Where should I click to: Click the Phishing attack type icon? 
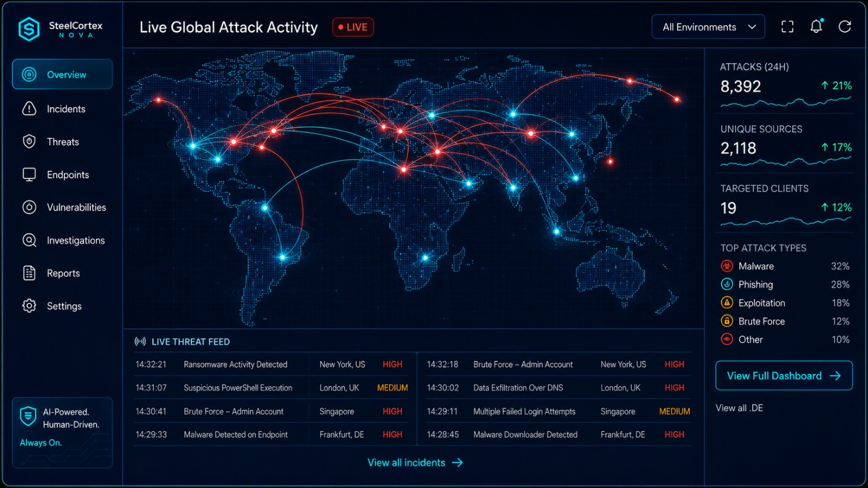(x=727, y=284)
